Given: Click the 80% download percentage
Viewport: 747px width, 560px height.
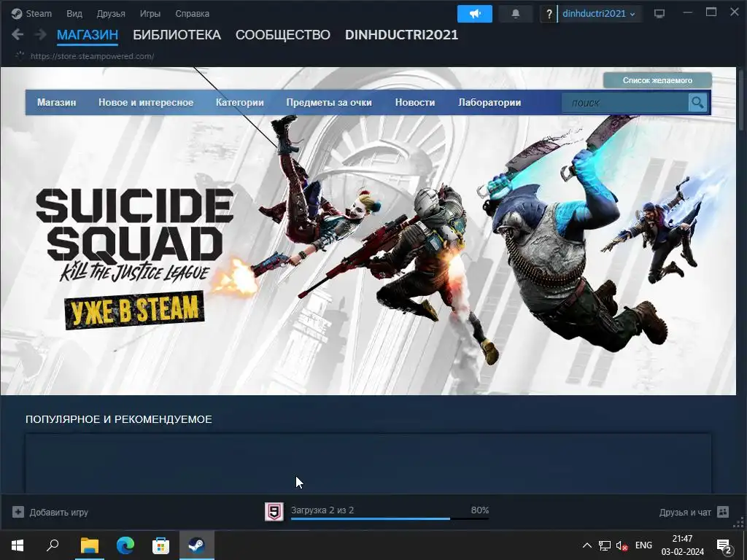Looking at the screenshot, I should tap(480, 510).
